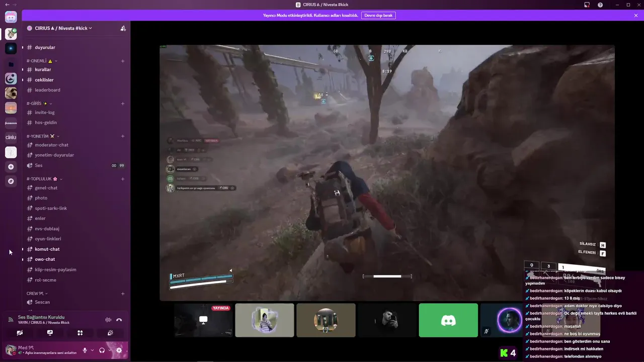Screen dimensions: 644x362
Task: Open the leaderboard channel
Action: tap(75, 90)
